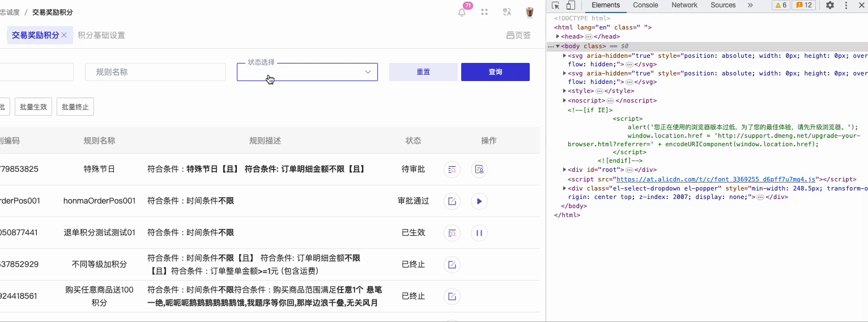The height and width of the screenshot is (322, 868).
Task: Click the 状态选择 dropdown chevron arrow
Action: click(368, 72)
